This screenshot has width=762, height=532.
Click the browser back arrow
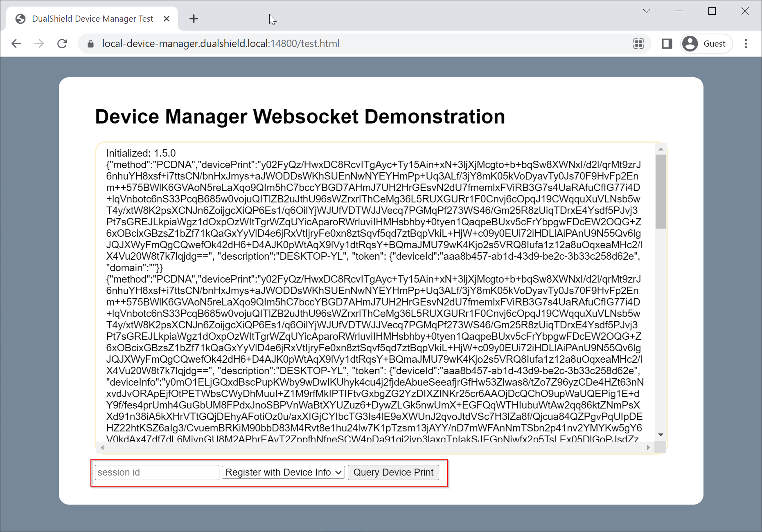(x=16, y=44)
